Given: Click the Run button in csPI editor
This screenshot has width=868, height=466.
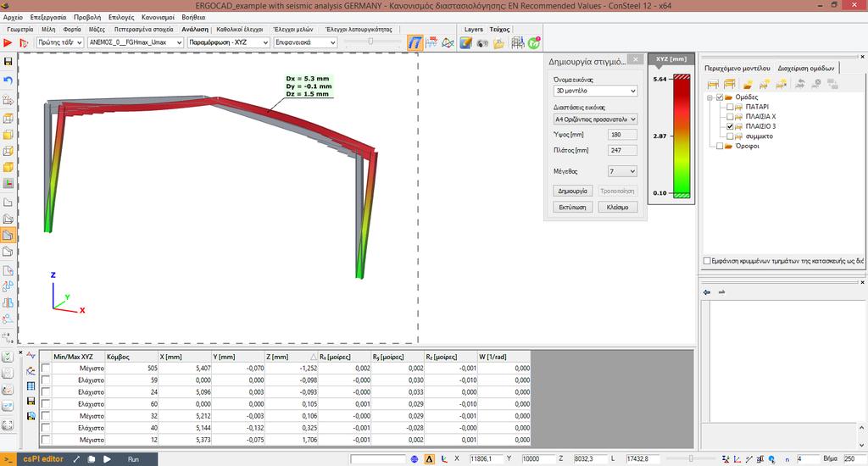Looking at the screenshot, I should (133, 459).
